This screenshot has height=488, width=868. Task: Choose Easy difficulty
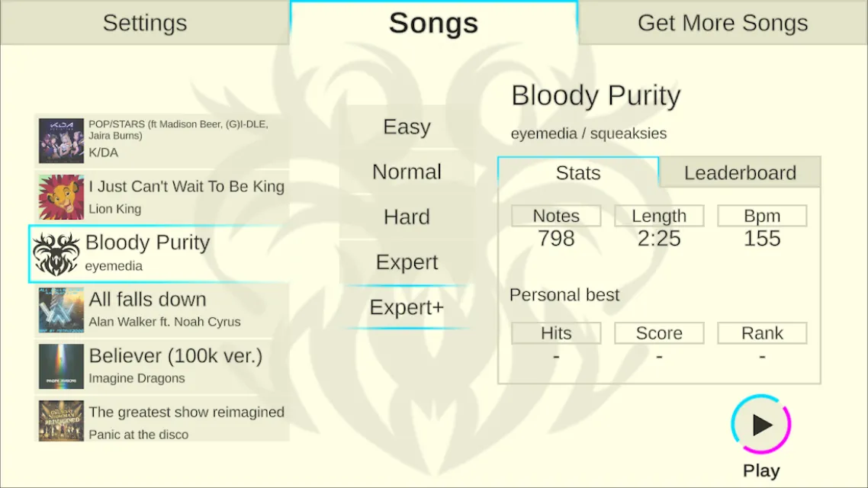pyautogui.click(x=407, y=127)
